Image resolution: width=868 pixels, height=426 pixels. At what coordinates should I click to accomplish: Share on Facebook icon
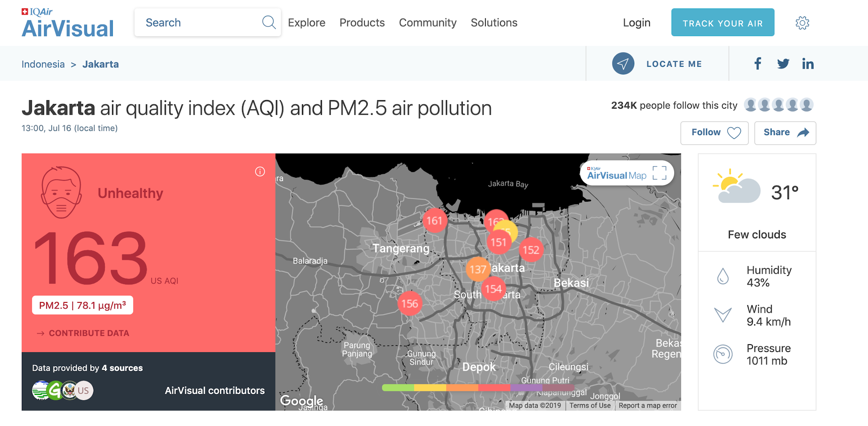click(x=757, y=64)
